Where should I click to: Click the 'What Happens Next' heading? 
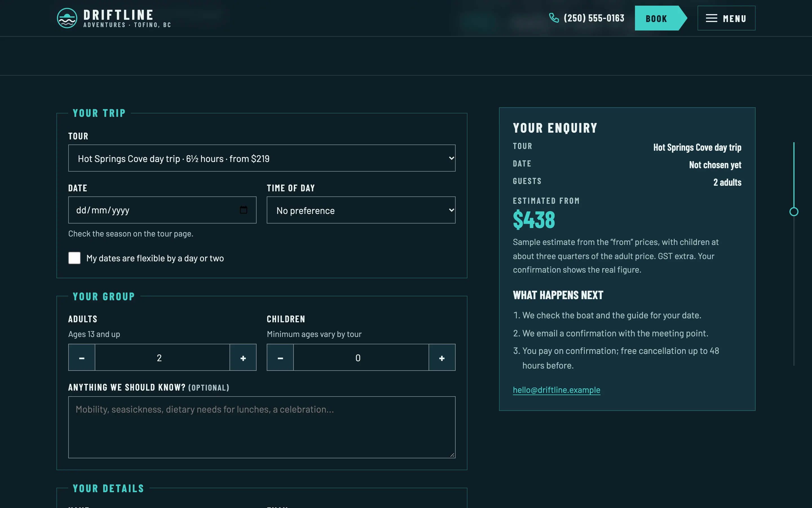(x=558, y=295)
